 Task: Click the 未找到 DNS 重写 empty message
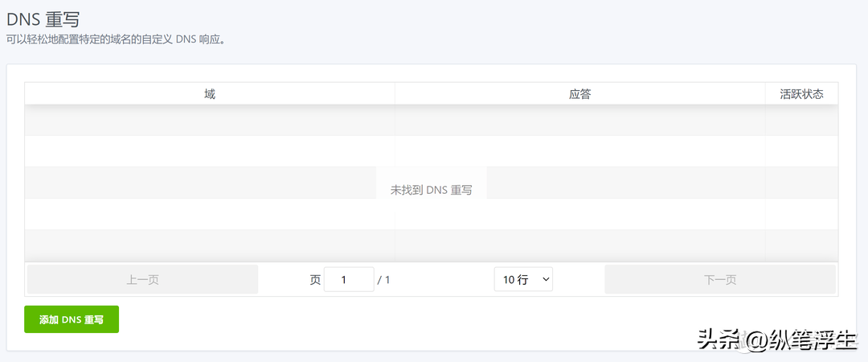coord(432,190)
